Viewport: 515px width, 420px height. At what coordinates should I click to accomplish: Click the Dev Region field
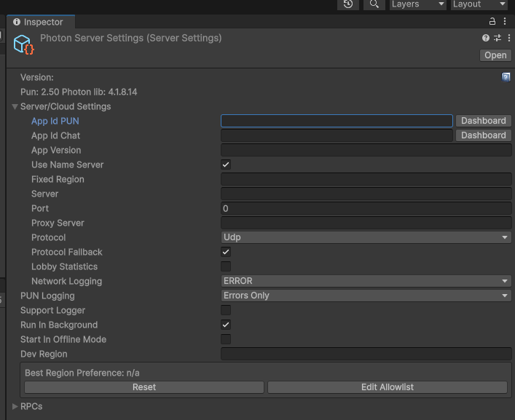[x=366, y=354]
